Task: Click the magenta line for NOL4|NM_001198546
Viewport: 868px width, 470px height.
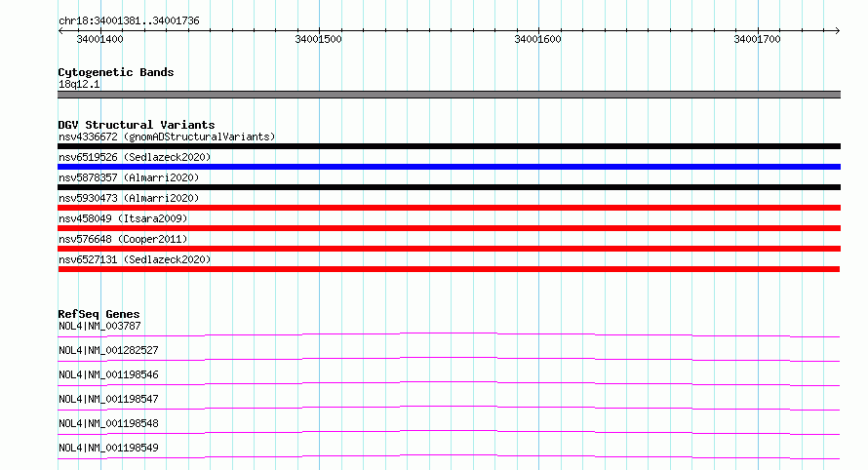Action: [x=449, y=383]
